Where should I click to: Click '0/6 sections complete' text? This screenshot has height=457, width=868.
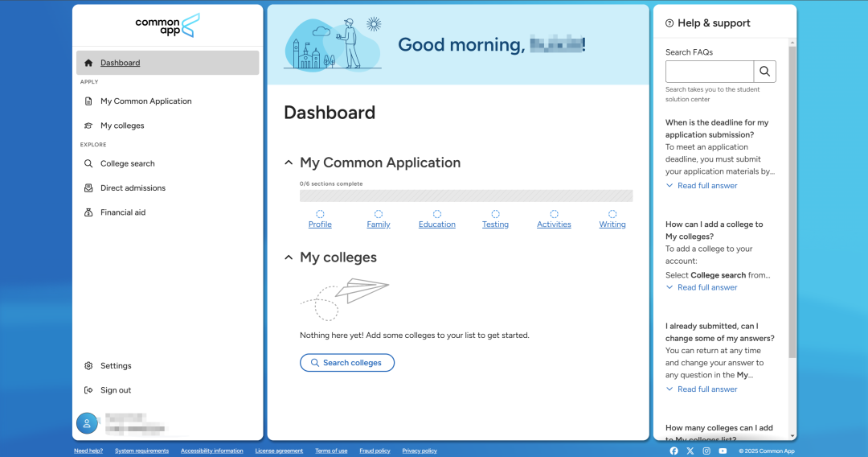pos(331,184)
